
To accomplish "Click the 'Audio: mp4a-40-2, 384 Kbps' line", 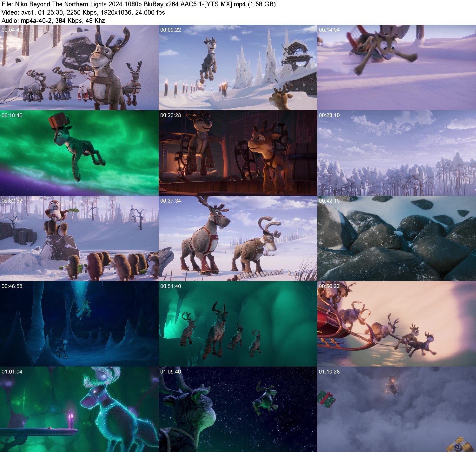I will (x=53, y=21).
